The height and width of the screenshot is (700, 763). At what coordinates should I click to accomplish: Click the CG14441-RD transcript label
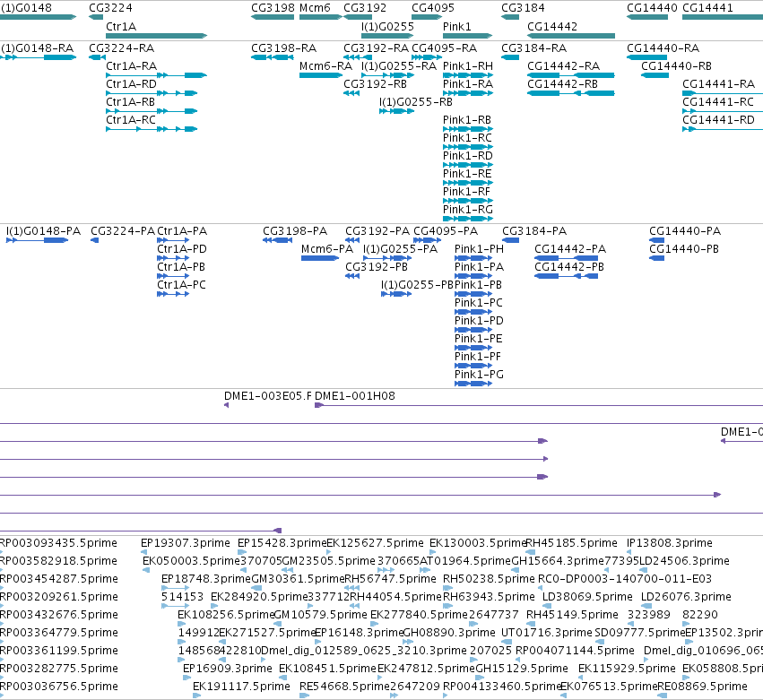pyautogui.click(x=719, y=120)
